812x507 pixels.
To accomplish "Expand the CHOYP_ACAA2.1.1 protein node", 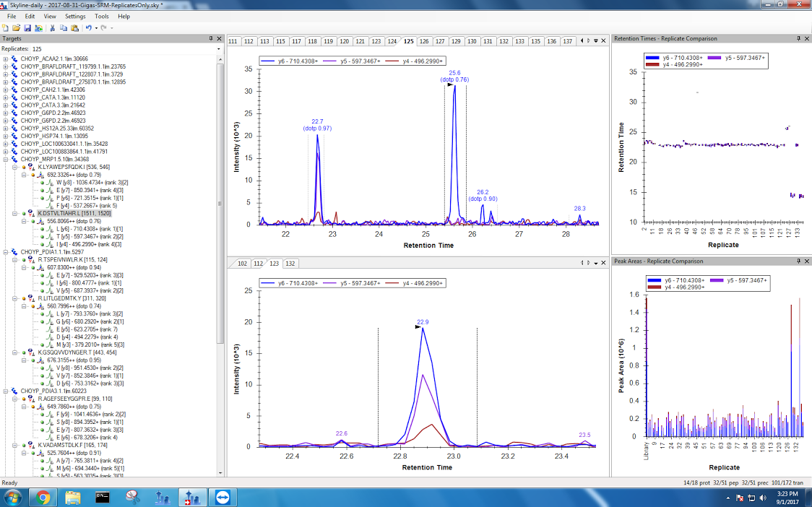I will (x=7, y=59).
